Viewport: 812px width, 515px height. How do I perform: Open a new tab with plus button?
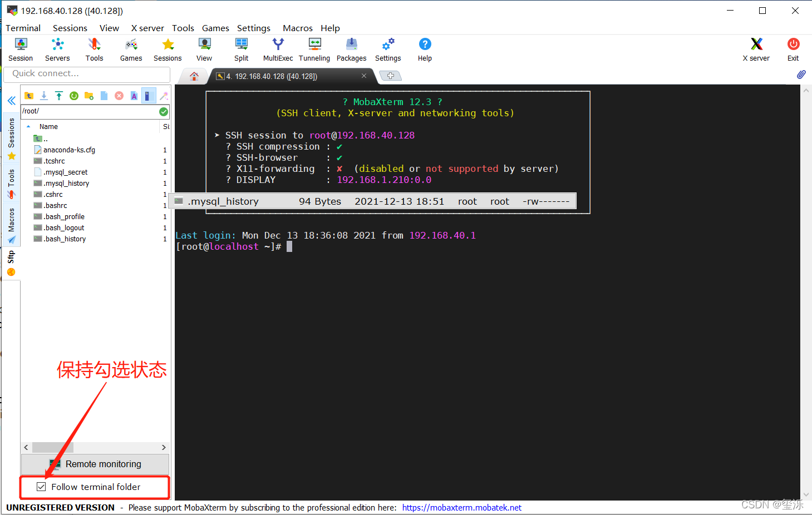point(391,76)
